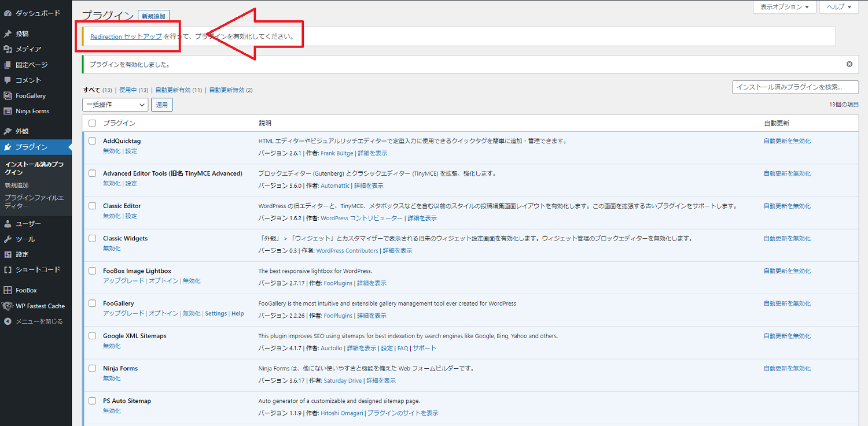This screenshot has height=426, width=868.
Task: Filter plugins by 使用中 (13)
Action: [134, 90]
